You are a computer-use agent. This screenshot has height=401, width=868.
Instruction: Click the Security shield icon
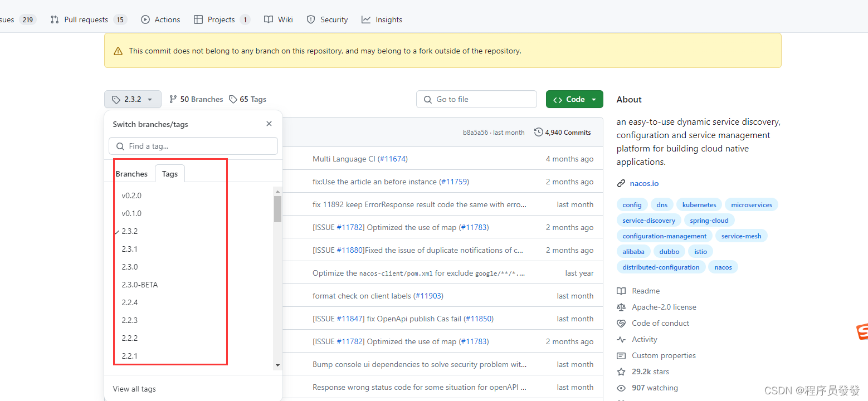[311, 19]
